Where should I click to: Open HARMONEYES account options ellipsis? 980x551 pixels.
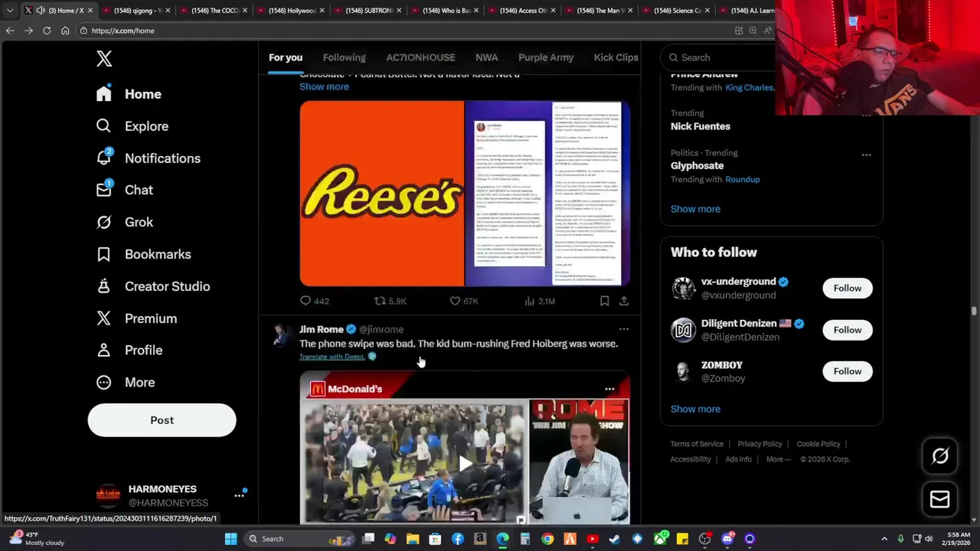point(239,496)
